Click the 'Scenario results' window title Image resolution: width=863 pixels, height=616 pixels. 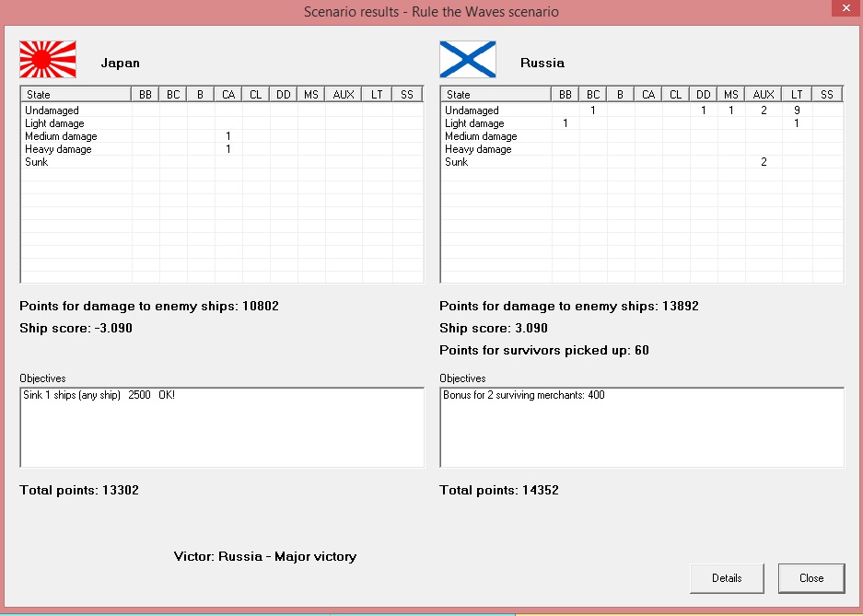click(x=431, y=12)
